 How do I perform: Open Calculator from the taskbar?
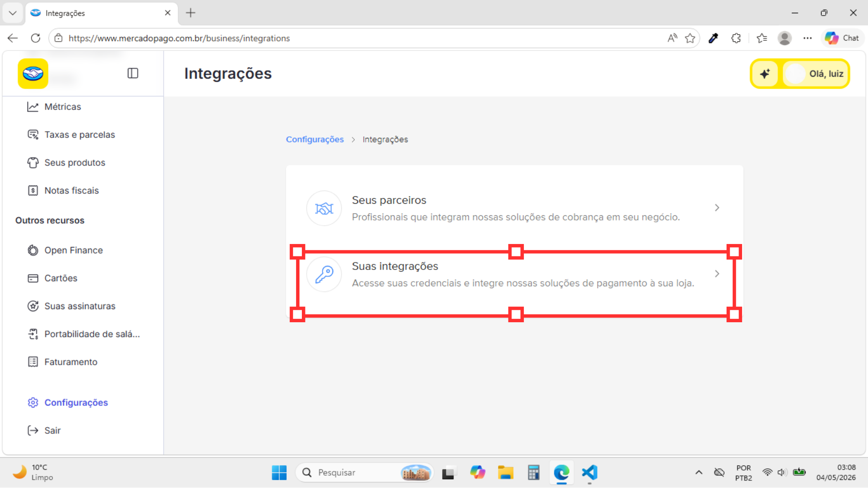pyautogui.click(x=534, y=473)
